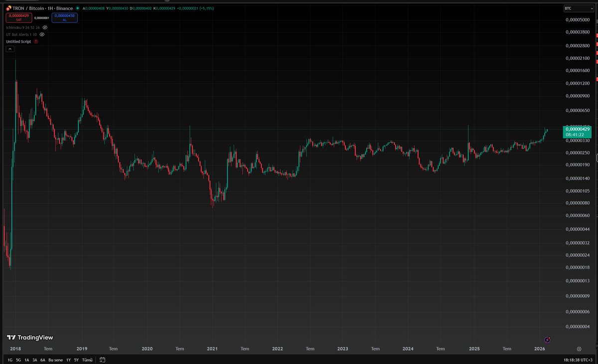Click the green market status dot
Image resolution: width=598 pixels, height=364 pixels.
coord(78,8)
